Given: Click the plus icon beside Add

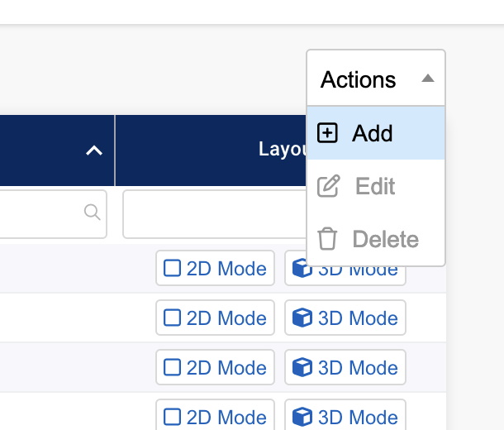Looking at the screenshot, I should pos(328,133).
